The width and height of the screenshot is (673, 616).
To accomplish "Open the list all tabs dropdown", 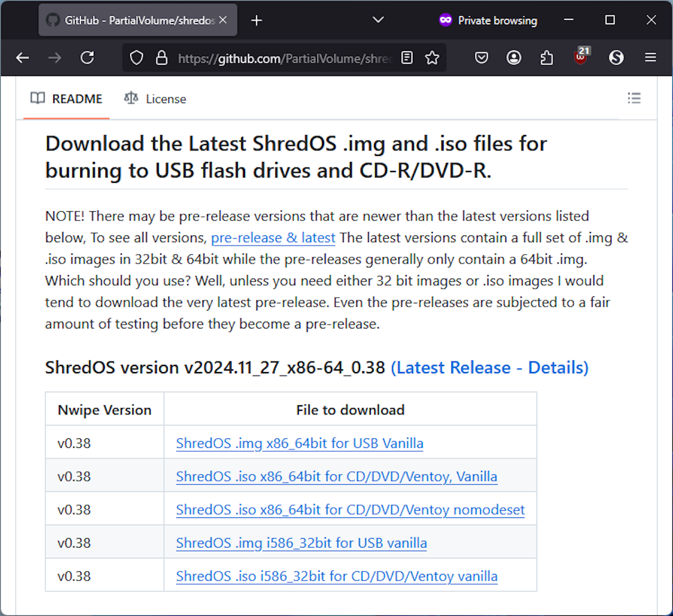I will [x=378, y=20].
